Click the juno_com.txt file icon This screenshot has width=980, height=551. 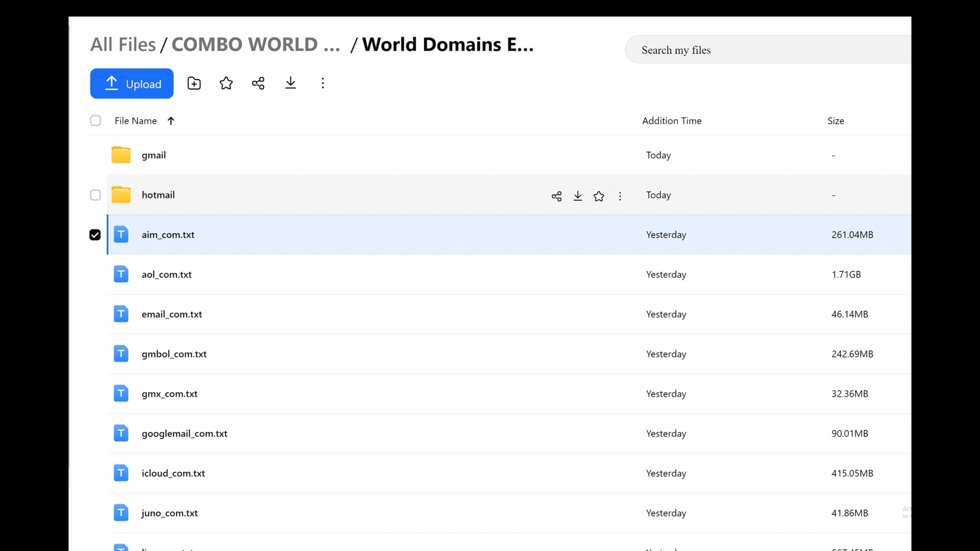(x=121, y=513)
